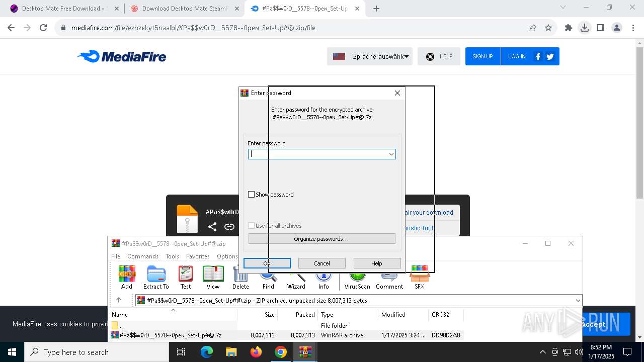Sort by the Modified column header
Image resolution: width=644 pixels, height=362 pixels.
[403, 315]
